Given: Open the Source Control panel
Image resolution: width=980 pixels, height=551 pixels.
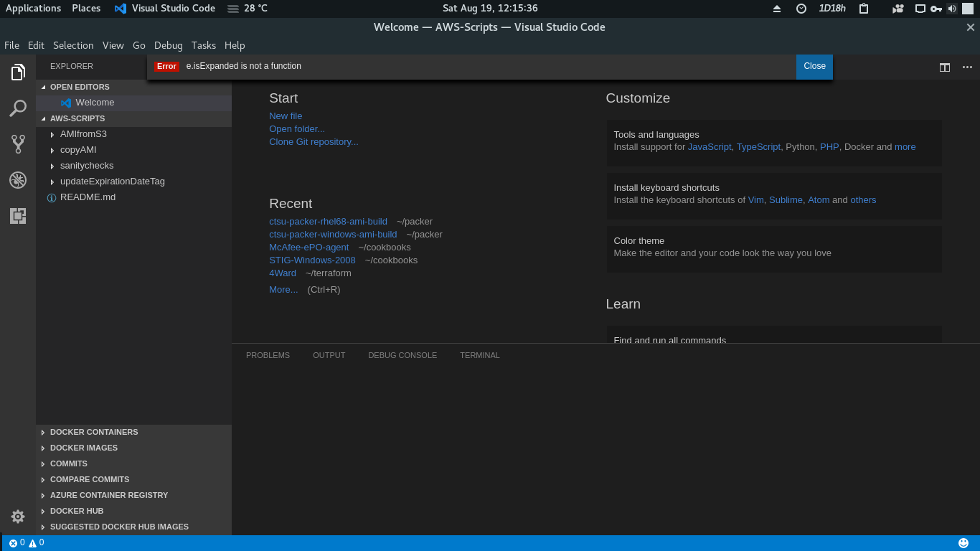Looking at the screenshot, I should click(x=17, y=143).
